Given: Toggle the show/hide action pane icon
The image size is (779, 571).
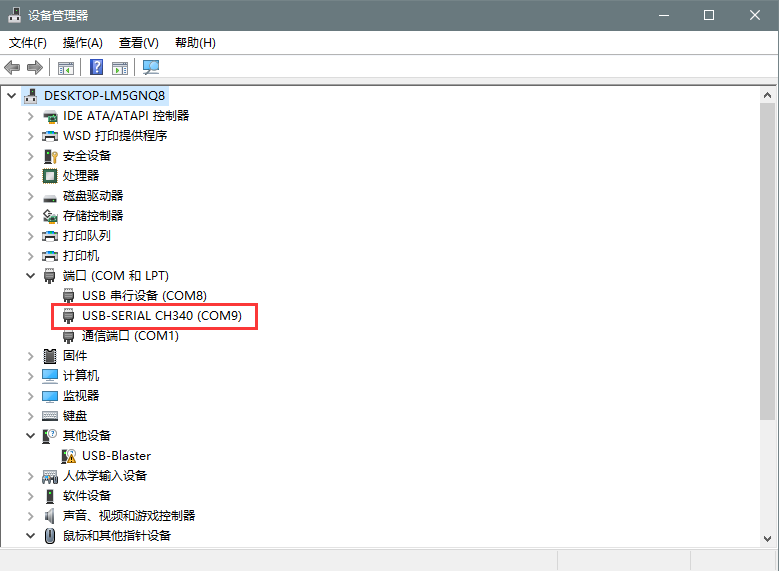Looking at the screenshot, I should [x=120, y=68].
